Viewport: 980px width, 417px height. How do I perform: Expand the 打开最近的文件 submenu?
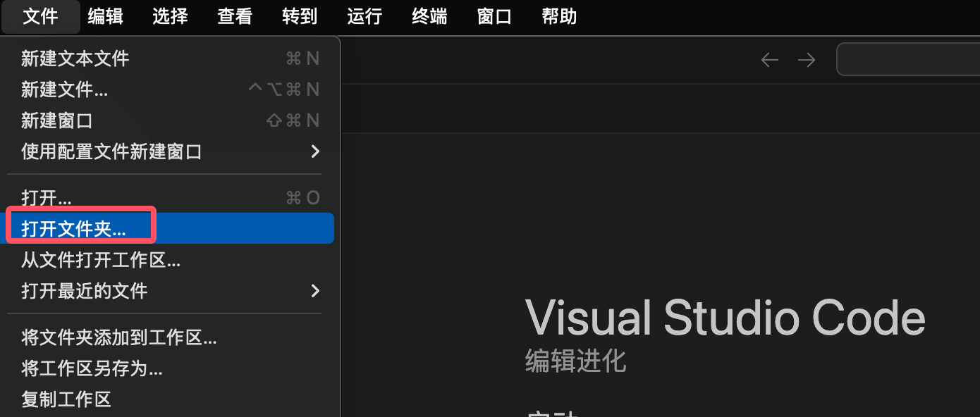click(x=169, y=291)
